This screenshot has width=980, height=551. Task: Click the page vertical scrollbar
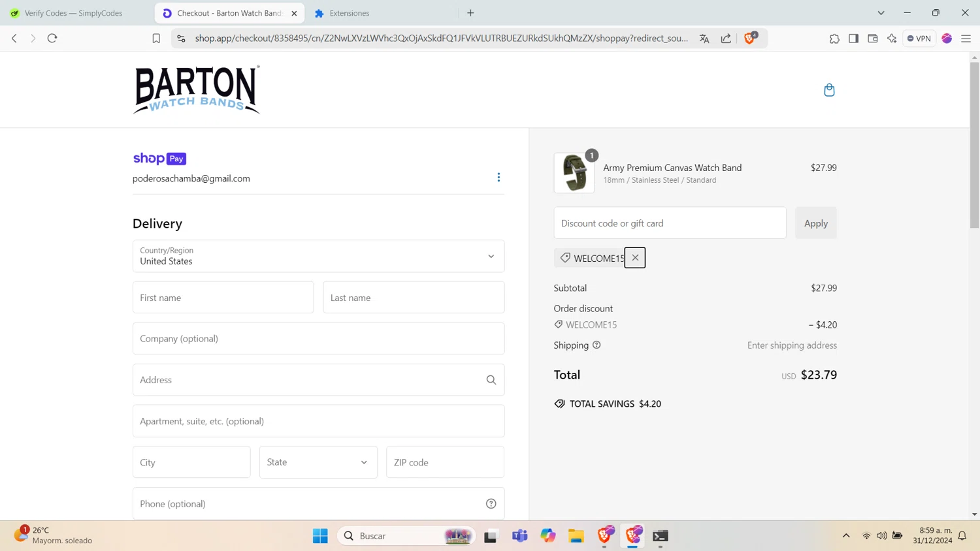[x=974, y=145]
